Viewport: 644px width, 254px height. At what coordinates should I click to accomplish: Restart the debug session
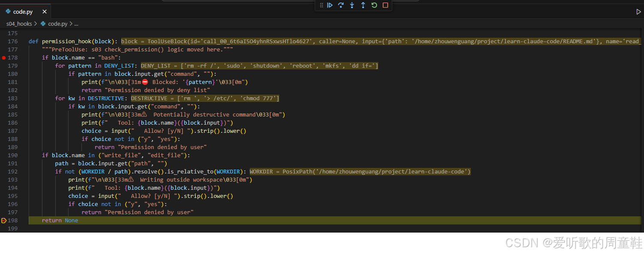[374, 5]
